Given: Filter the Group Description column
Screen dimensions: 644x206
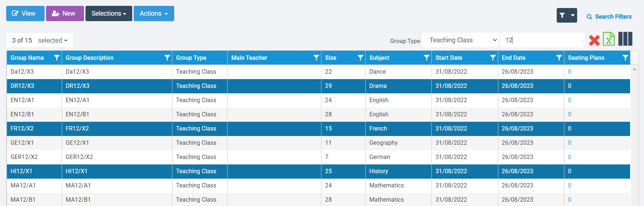Looking at the screenshot, I should [x=167, y=58].
